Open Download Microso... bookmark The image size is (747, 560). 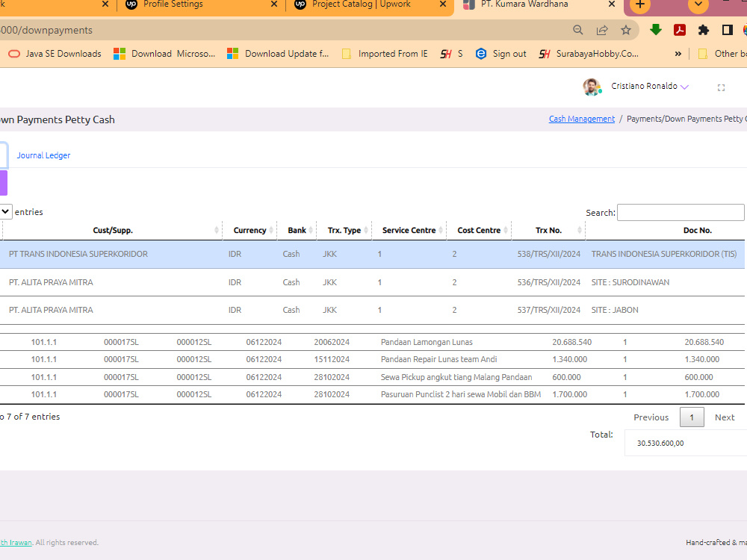165,54
